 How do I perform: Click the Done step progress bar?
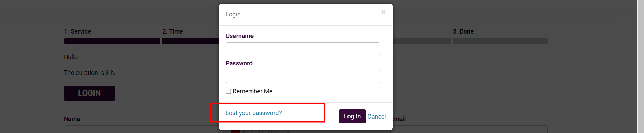coord(500,41)
